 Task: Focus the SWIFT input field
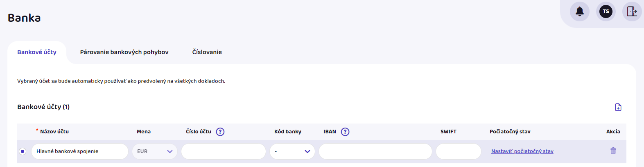458,151
